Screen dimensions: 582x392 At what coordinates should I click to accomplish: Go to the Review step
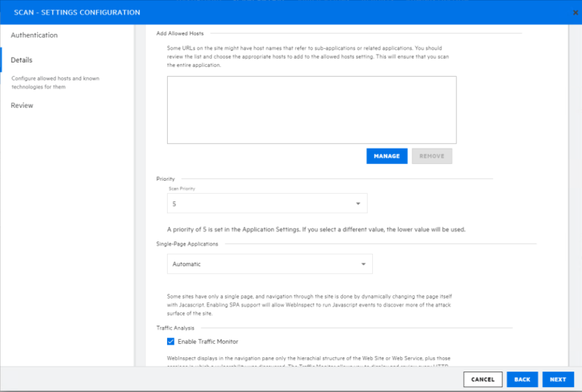tap(22, 105)
